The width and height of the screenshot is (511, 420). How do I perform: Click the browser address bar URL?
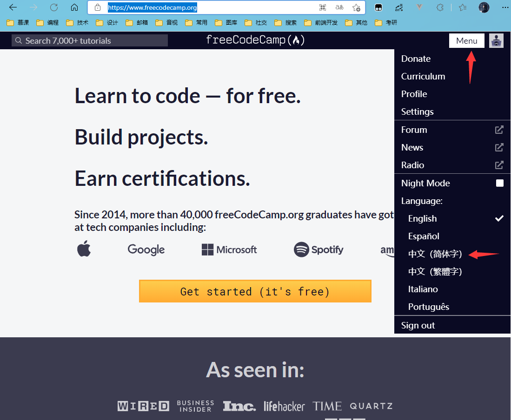point(152,7)
